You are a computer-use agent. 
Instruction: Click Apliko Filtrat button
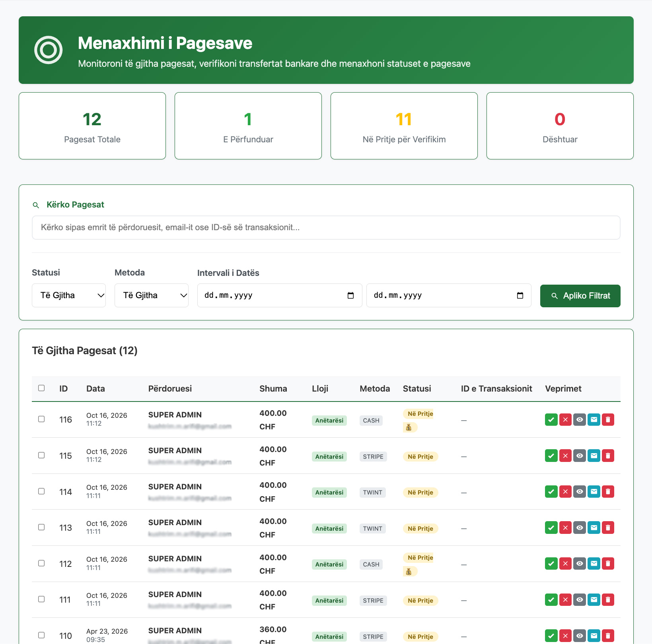(x=580, y=296)
